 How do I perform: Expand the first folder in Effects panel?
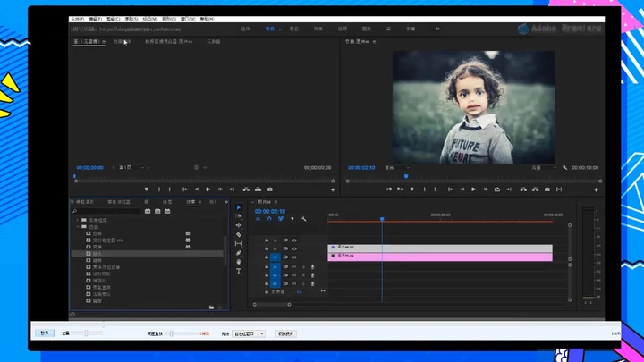[x=78, y=220]
